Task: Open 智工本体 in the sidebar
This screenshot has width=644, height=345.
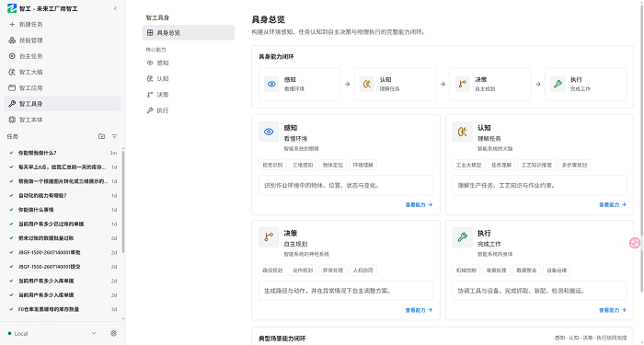Action: point(63,120)
